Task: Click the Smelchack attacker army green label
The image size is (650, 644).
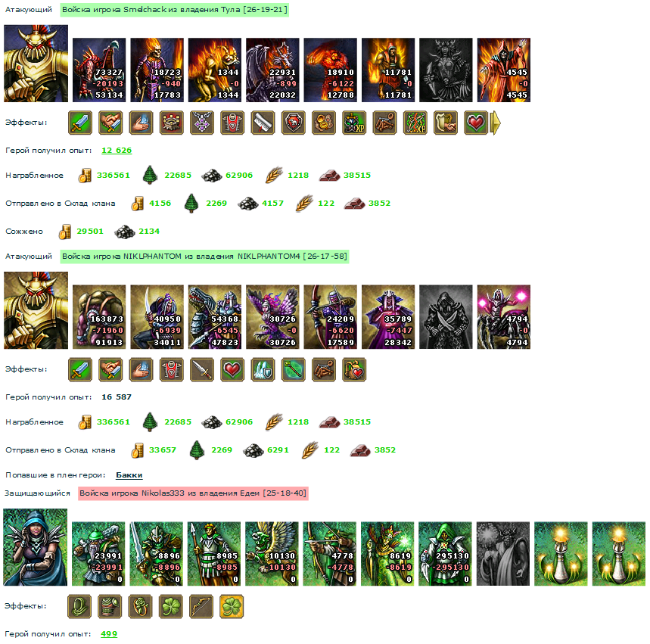Action: [175, 10]
